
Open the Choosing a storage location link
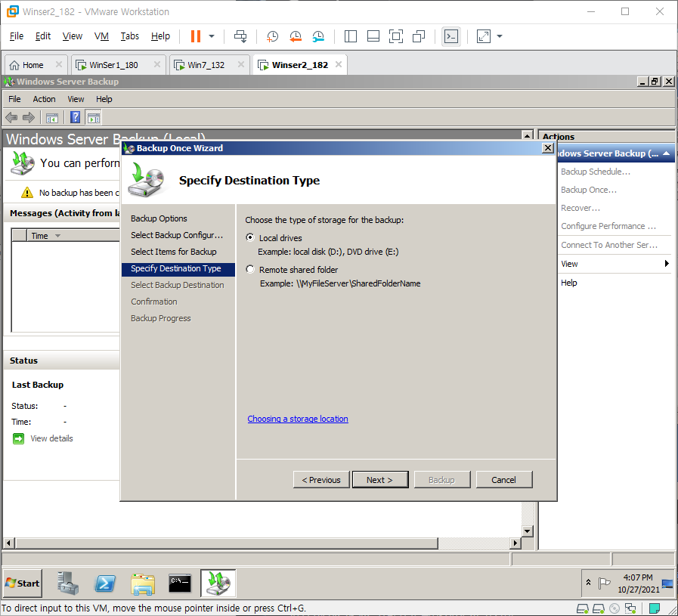[298, 419]
